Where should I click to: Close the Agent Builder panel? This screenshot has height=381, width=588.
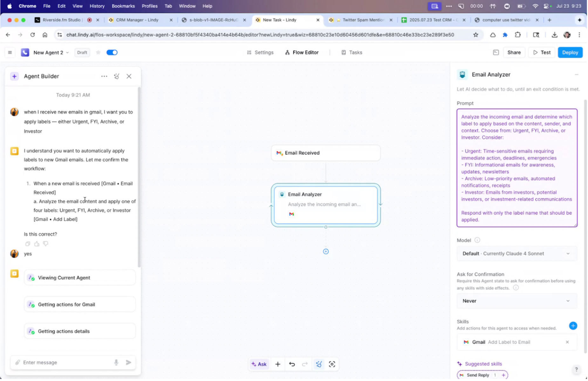click(129, 76)
